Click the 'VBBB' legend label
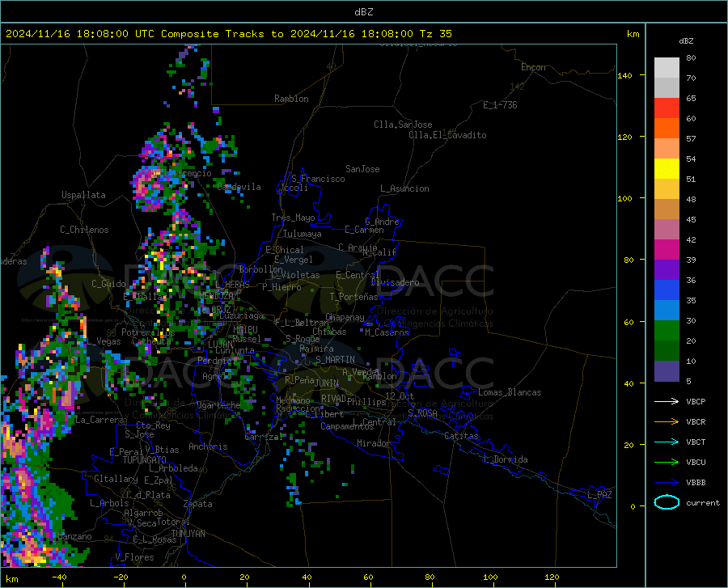Image resolution: width=728 pixels, height=588 pixels. point(696,482)
